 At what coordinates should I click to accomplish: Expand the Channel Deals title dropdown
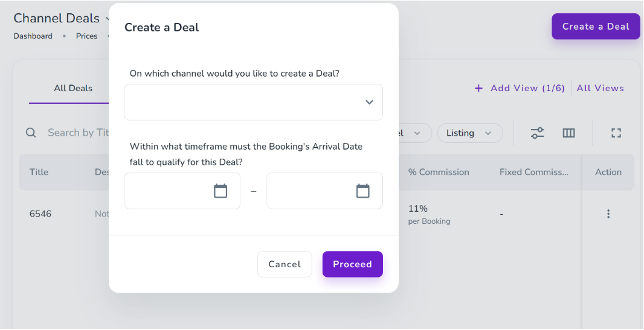[106, 19]
